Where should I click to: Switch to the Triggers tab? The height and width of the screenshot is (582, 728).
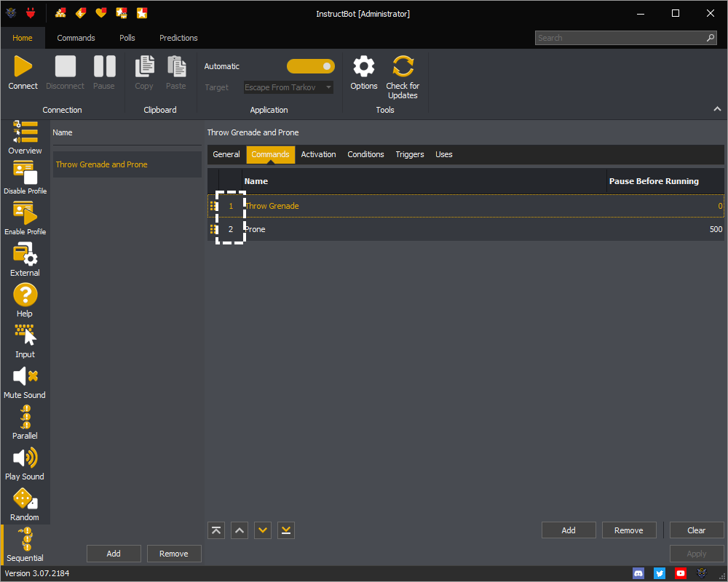(410, 154)
